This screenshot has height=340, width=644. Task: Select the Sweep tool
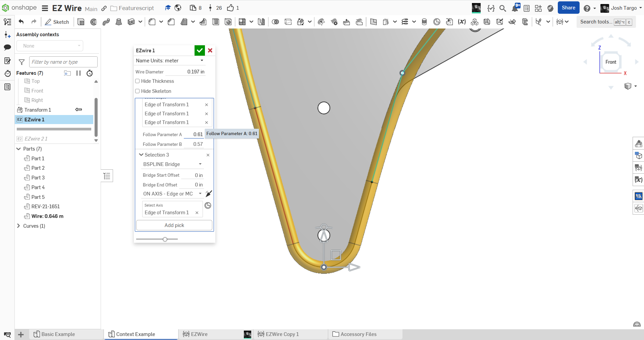pos(106,22)
